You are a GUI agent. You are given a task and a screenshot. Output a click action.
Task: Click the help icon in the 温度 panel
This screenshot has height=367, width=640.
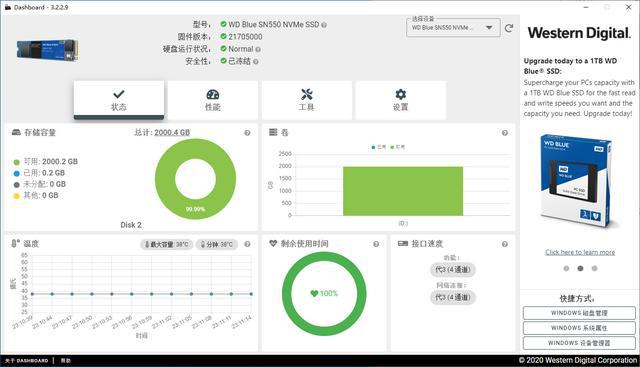pos(247,244)
